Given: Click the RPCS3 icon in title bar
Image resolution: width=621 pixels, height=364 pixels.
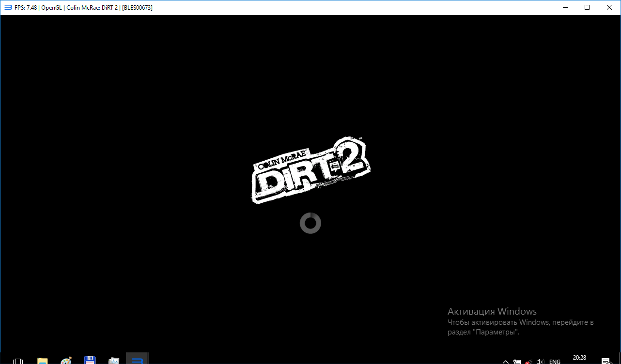Looking at the screenshot, I should pos(8,7).
